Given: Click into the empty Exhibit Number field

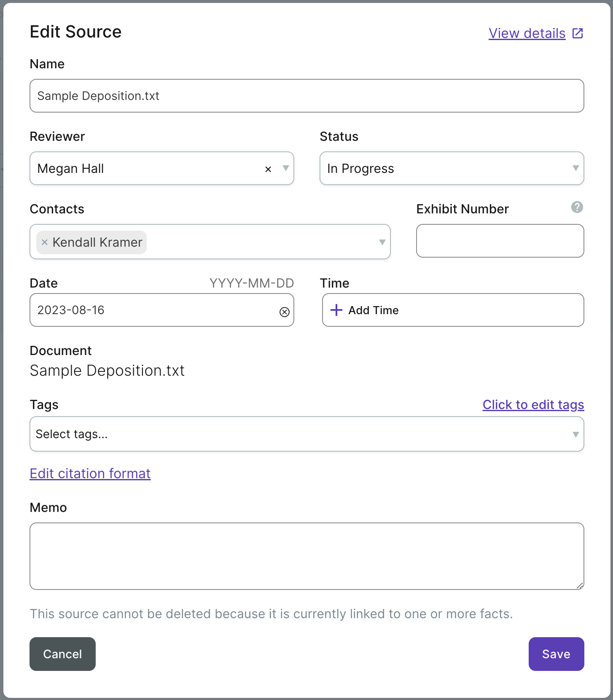Looking at the screenshot, I should [x=500, y=241].
